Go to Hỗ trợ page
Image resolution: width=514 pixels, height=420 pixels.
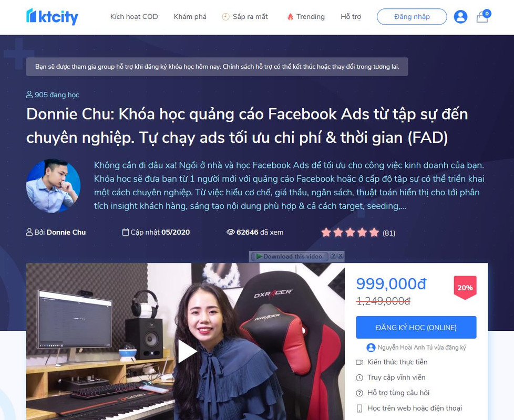351,17
